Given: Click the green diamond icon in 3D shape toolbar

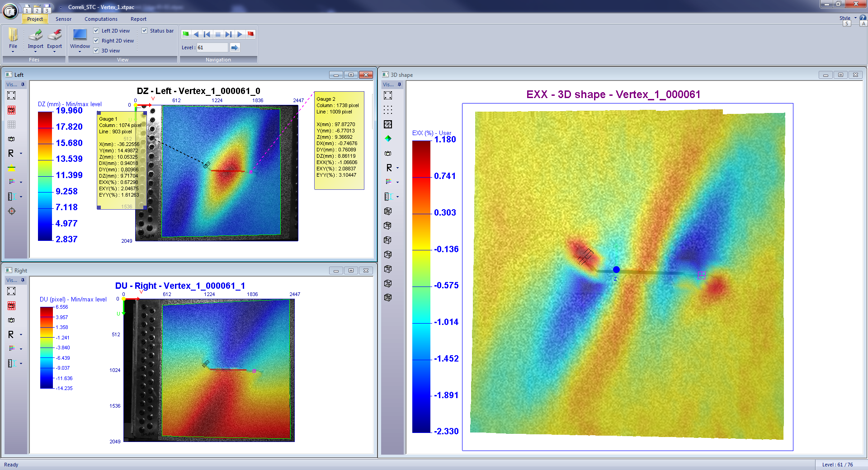Looking at the screenshot, I should pyautogui.click(x=388, y=139).
